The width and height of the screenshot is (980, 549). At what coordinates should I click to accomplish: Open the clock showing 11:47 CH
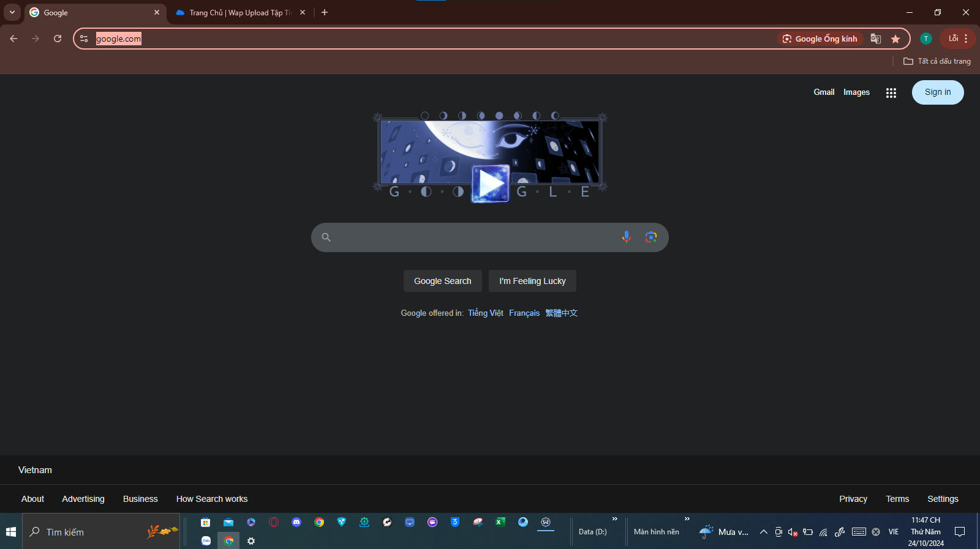point(925,531)
